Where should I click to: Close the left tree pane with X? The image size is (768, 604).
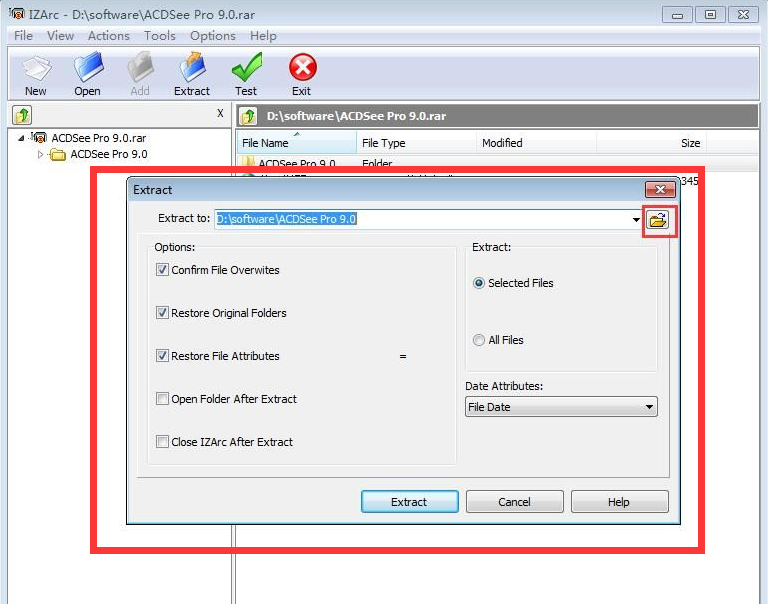(x=220, y=113)
